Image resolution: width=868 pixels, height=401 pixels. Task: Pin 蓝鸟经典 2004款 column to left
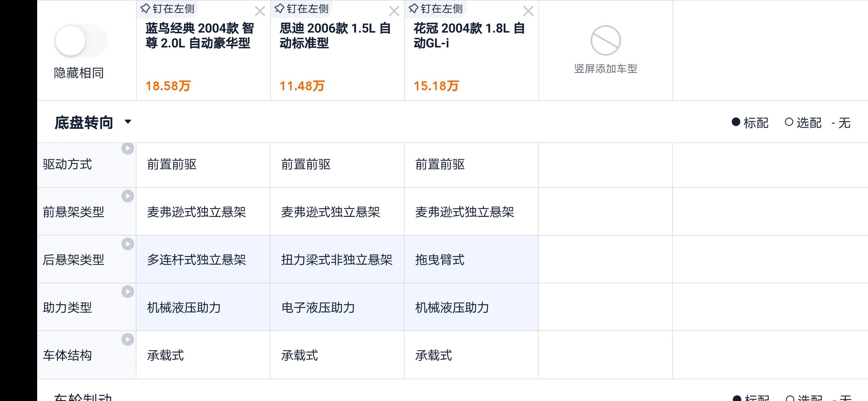(167, 8)
